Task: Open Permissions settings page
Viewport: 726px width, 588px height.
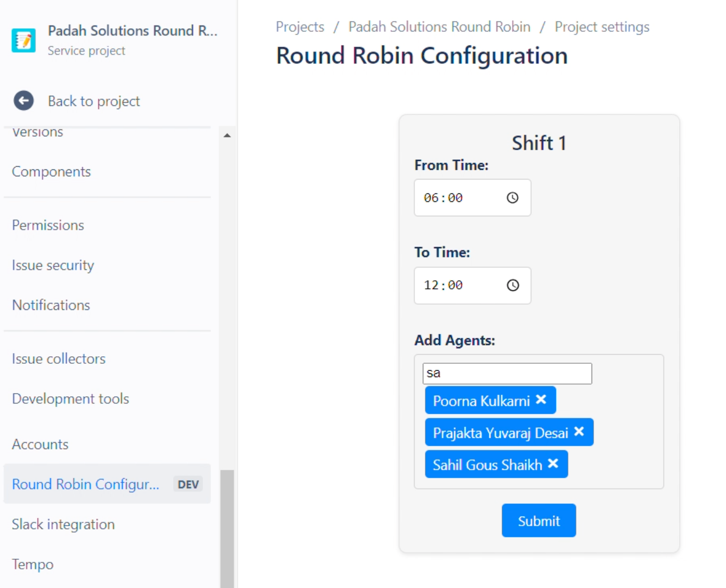Action: tap(48, 225)
